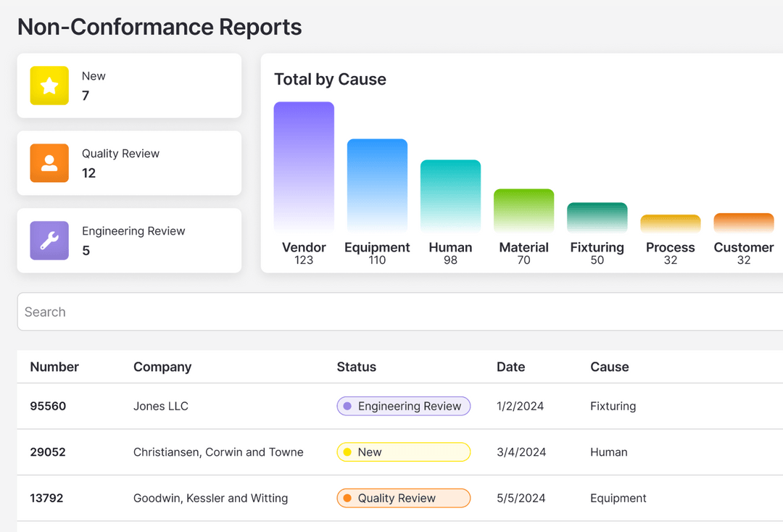Toggle the New status badge for Christiansen row
The image size is (783, 532).
point(403,452)
